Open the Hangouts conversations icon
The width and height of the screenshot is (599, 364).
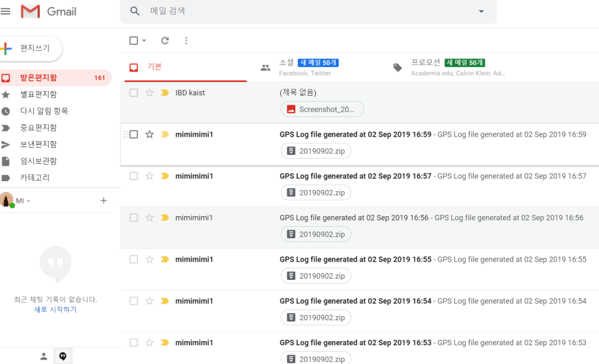click(x=63, y=356)
